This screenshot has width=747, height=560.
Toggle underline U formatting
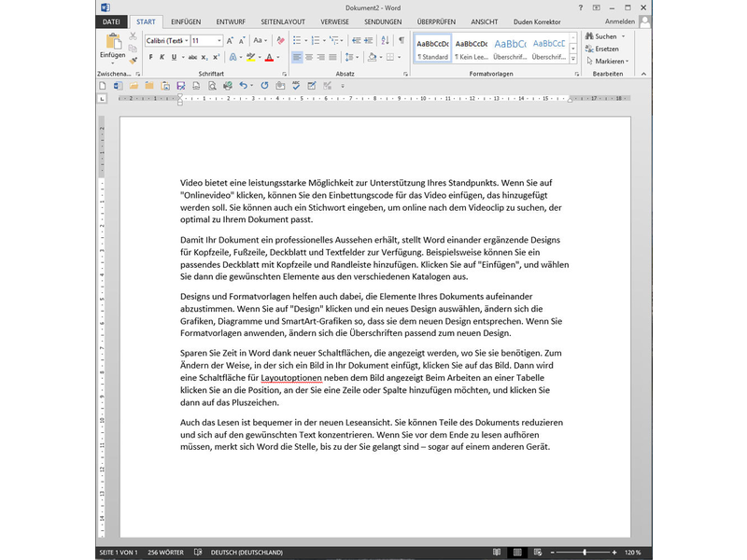click(x=174, y=57)
